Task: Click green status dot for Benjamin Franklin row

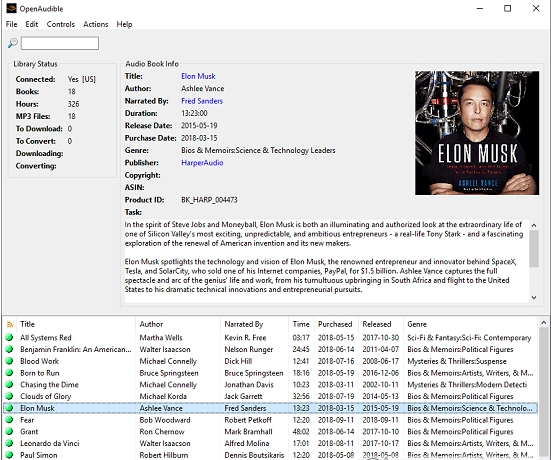Action: 9,349
